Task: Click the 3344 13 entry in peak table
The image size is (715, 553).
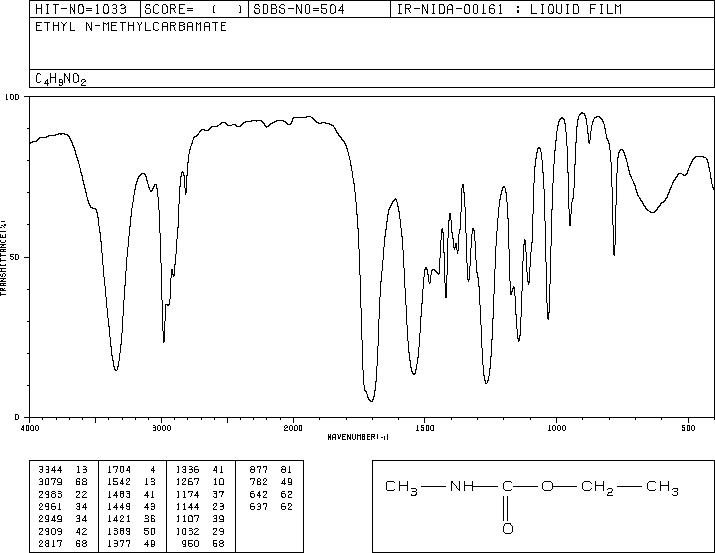Action: [x=63, y=470]
